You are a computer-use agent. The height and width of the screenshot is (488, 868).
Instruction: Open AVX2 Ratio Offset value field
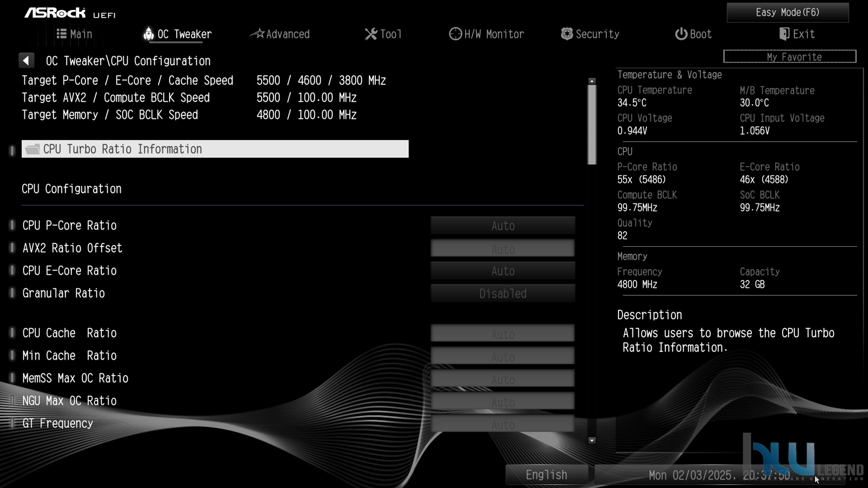point(503,249)
